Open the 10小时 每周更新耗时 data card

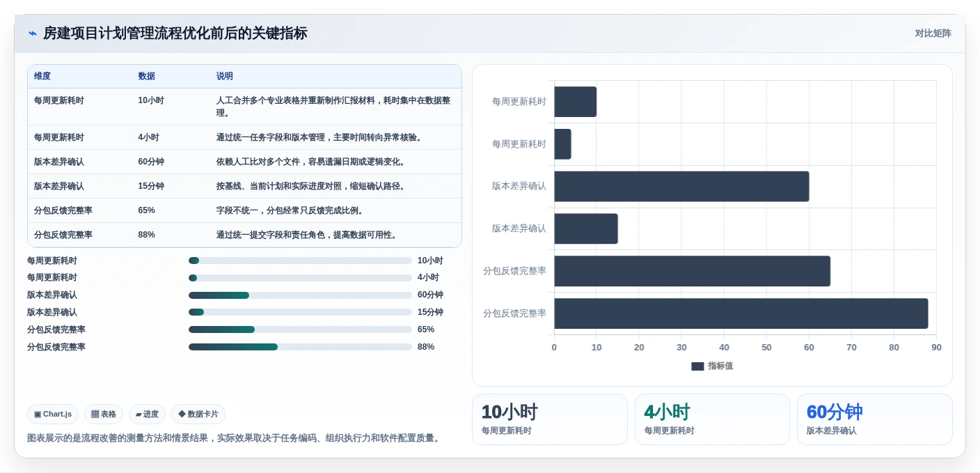tap(550, 419)
